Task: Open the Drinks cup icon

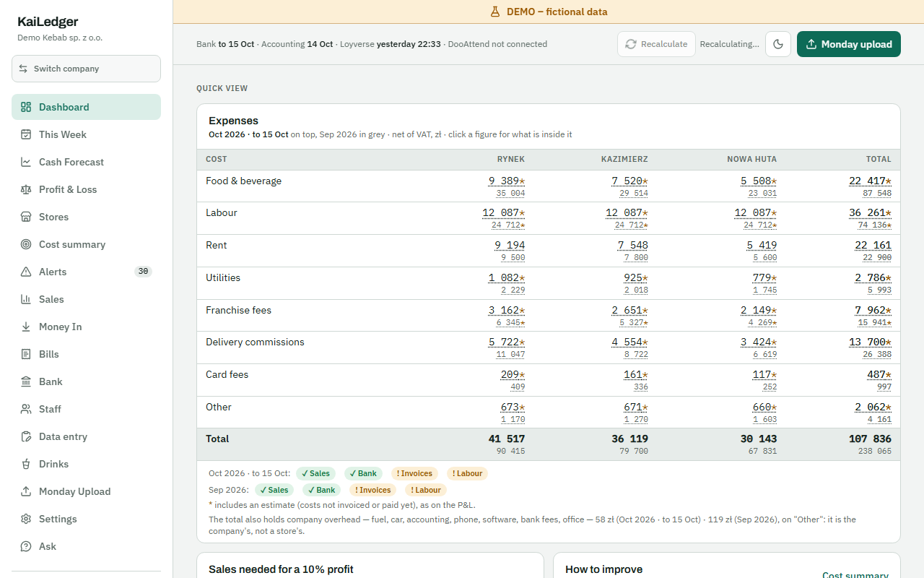Action: [26, 464]
